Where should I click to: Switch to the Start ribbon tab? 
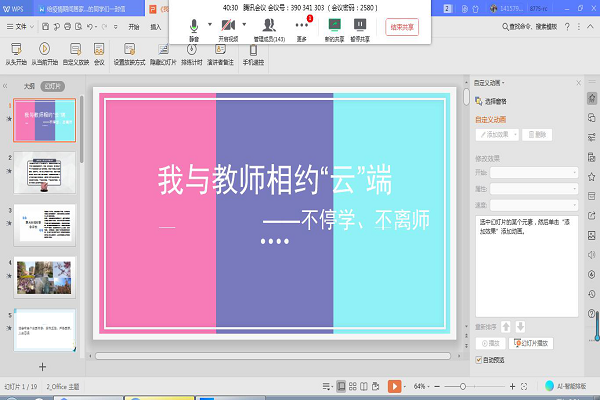coord(134,27)
